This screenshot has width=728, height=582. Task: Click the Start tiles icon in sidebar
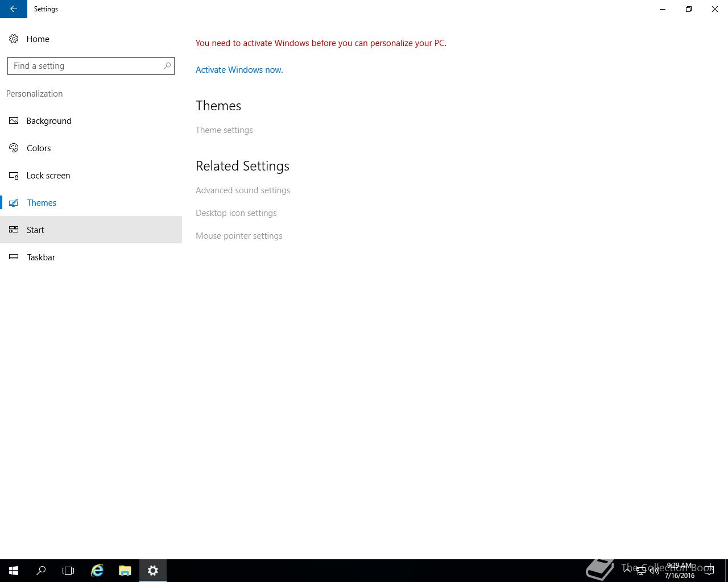point(14,230)
